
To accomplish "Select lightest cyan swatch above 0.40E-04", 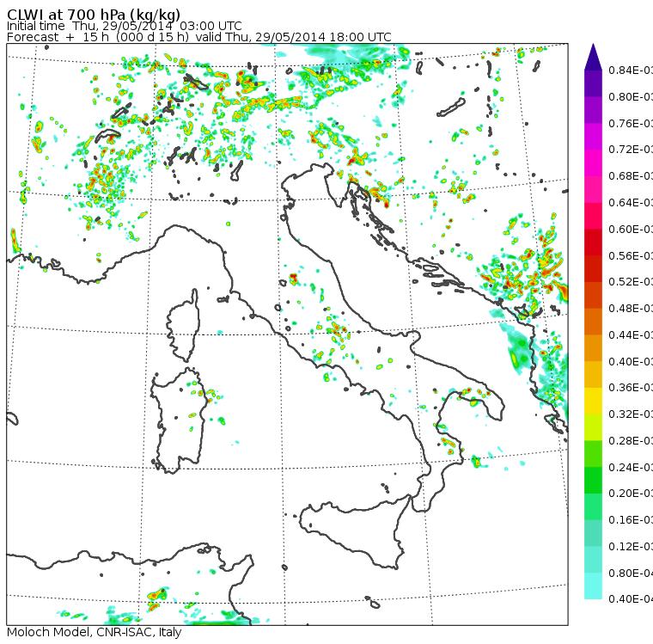I will (593, 586).
